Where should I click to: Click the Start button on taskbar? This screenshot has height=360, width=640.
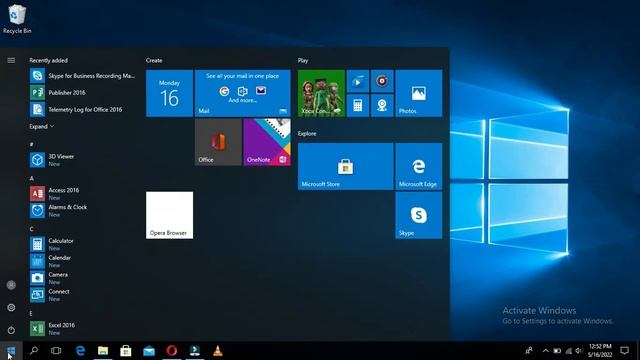click(x=11, y=351)
